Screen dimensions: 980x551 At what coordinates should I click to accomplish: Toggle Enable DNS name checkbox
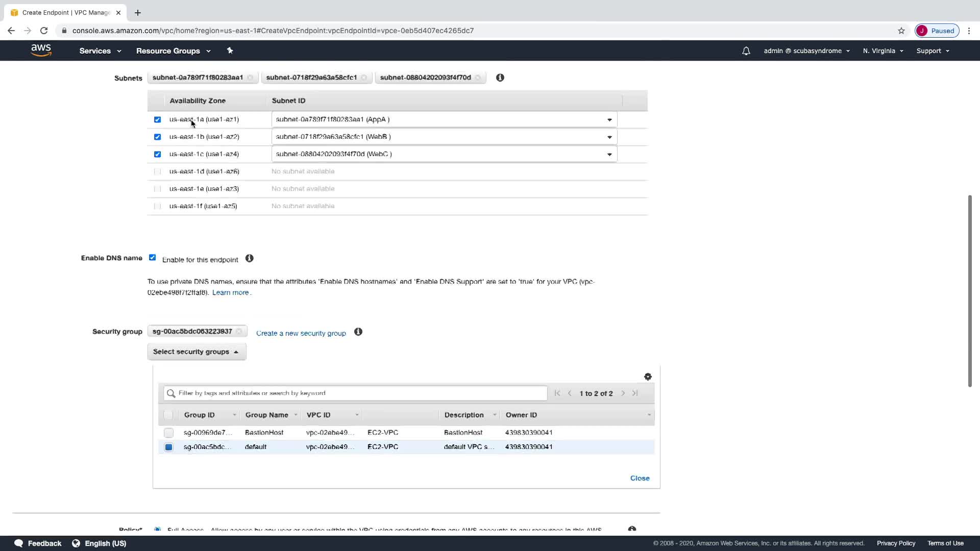(152, 258)
